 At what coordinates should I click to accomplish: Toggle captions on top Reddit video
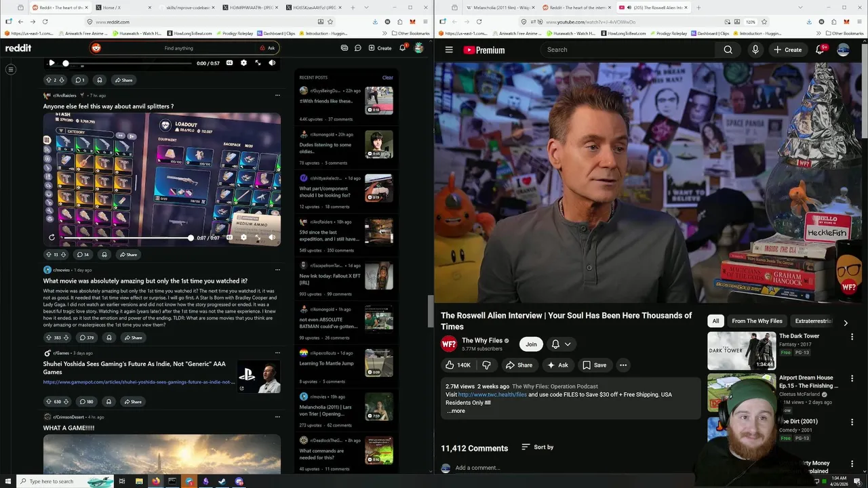coord(229,63)
